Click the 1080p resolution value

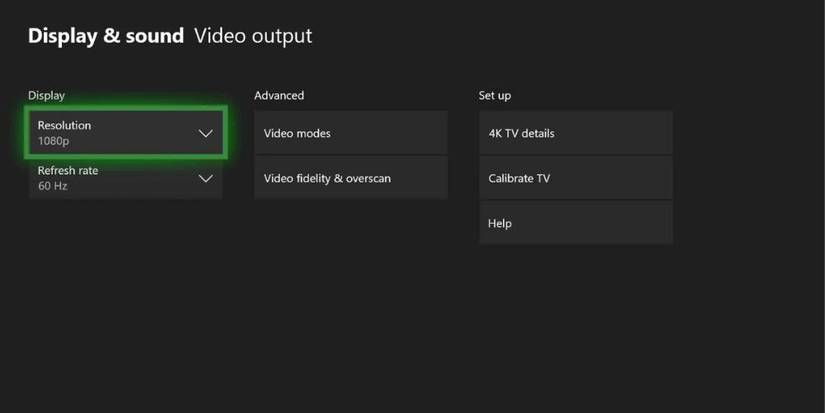pyautogui.click(x=53, y=142)
